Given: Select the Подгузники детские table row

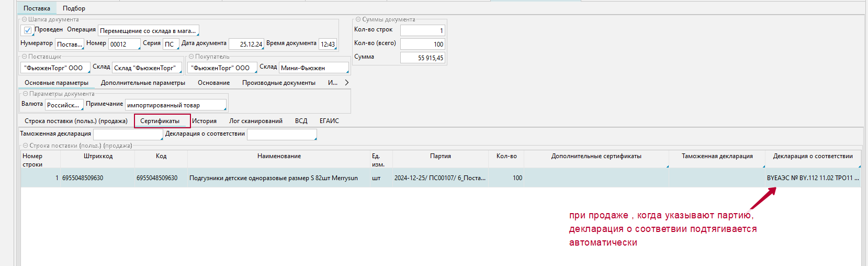Looking at the screenshot, I should 273,178.
